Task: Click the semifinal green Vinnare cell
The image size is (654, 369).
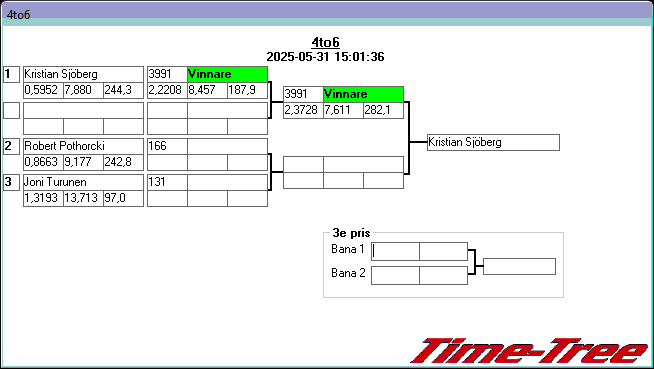Action: 363,94
